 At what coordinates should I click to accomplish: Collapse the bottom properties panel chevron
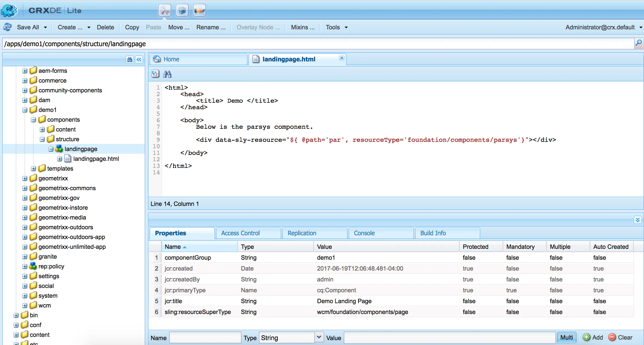point(637,219)
